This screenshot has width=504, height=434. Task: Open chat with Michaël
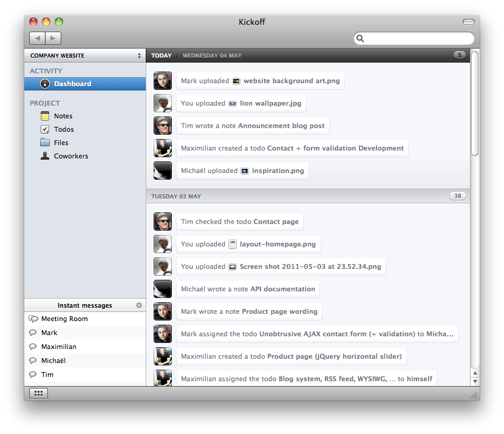coord(85,361)
